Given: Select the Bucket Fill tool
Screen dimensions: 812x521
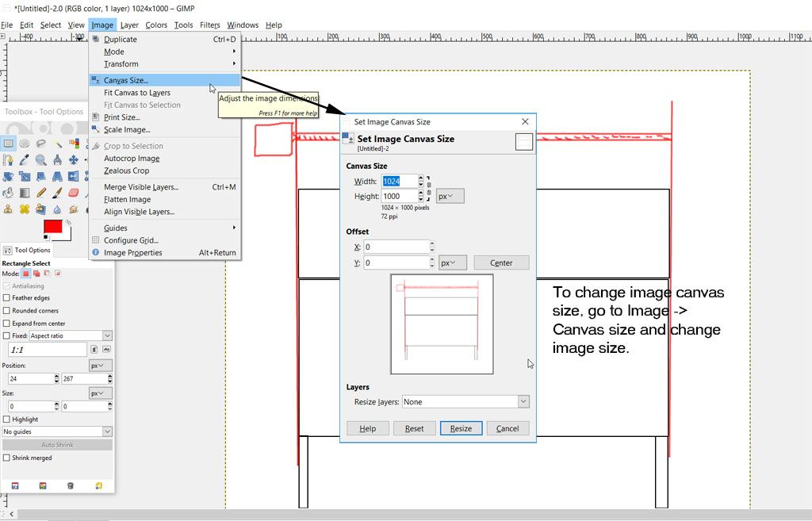Looking at the screenshot, I should [x=8, y=193].
